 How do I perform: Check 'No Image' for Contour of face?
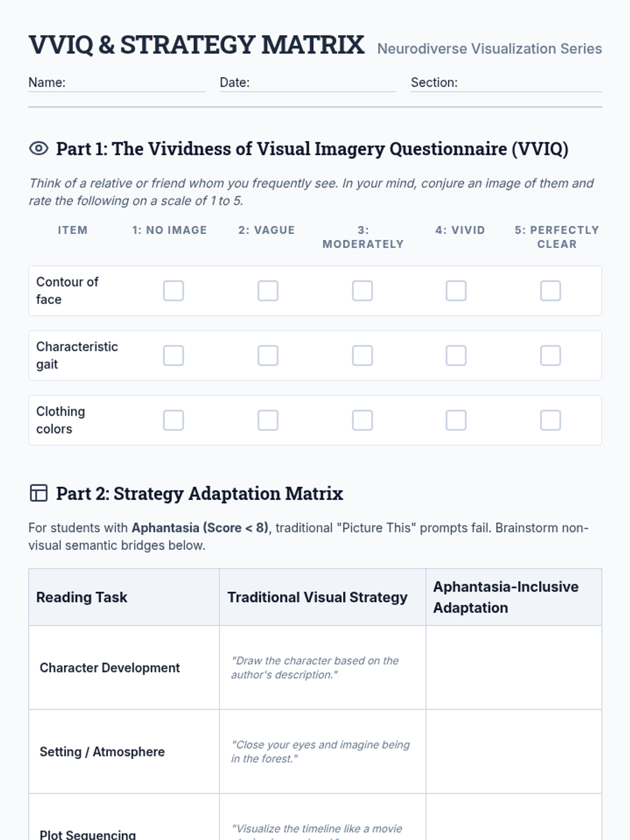click(x=173, y=291)
